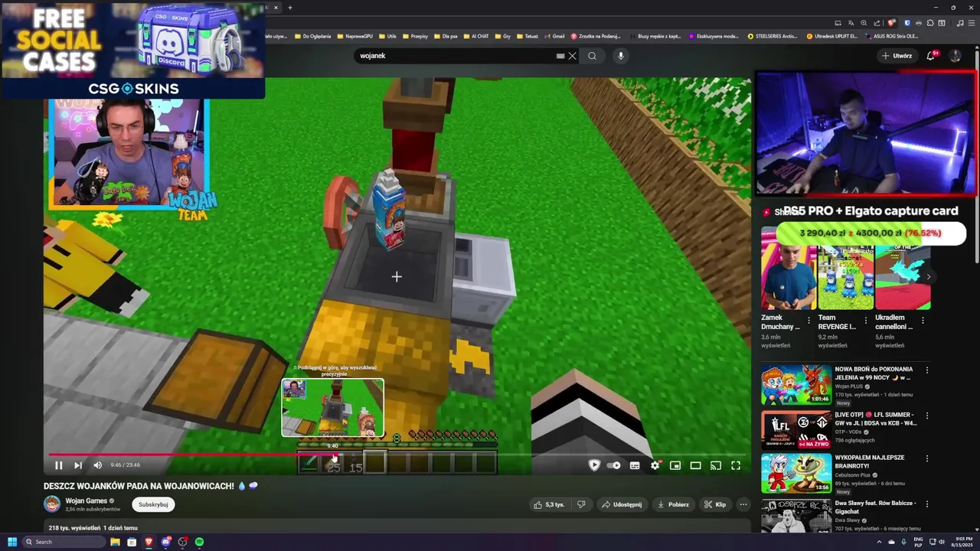This screenshot has height=551, width=980.
Task: Mute the video volume
Action: 97,465
